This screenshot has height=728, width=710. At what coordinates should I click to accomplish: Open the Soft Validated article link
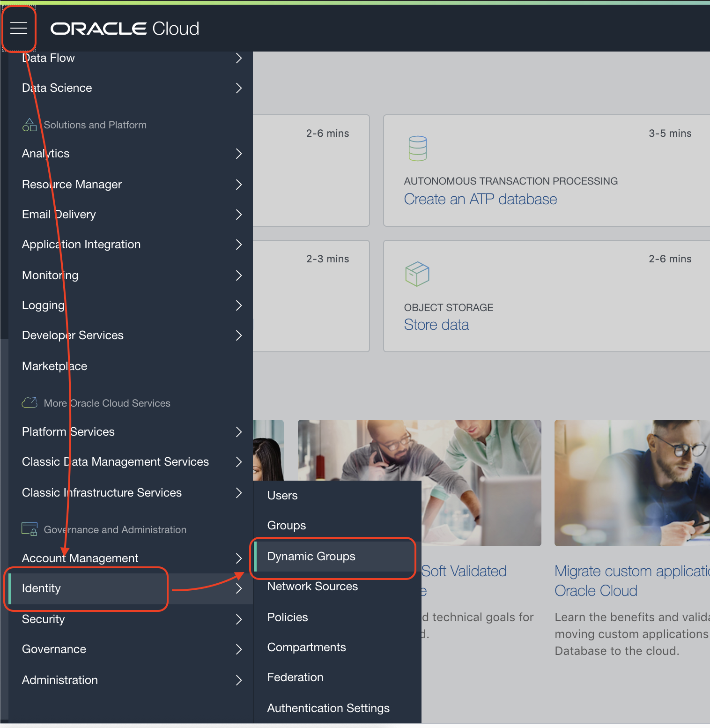pyautogui.click(x=464, y=572)
